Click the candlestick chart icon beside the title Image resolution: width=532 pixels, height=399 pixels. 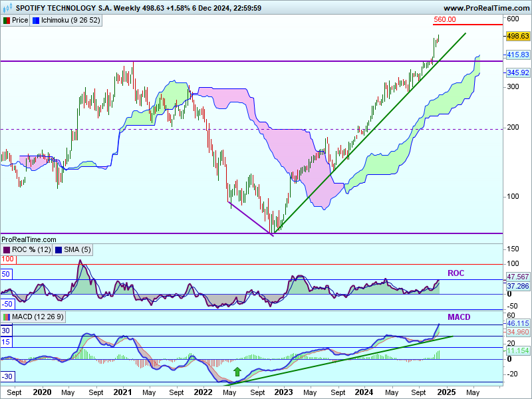click(x=8, y=8)
